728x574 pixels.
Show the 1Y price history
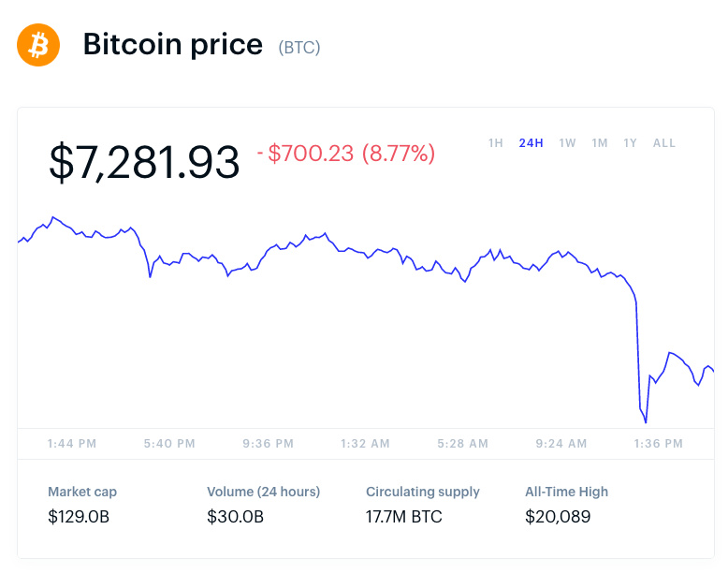coord(631,143)
